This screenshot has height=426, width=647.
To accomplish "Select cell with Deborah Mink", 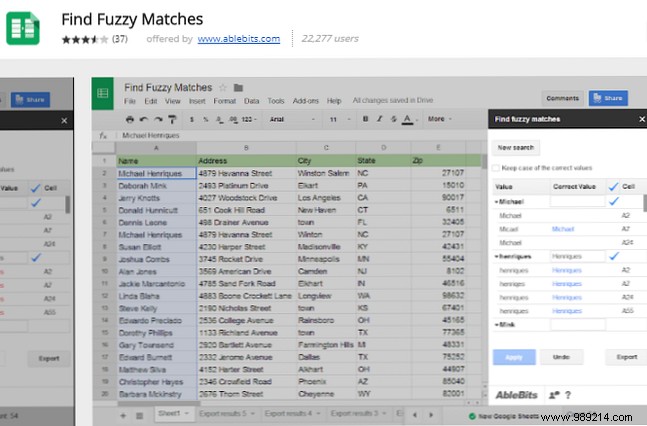I will click(x=156, y=186).
